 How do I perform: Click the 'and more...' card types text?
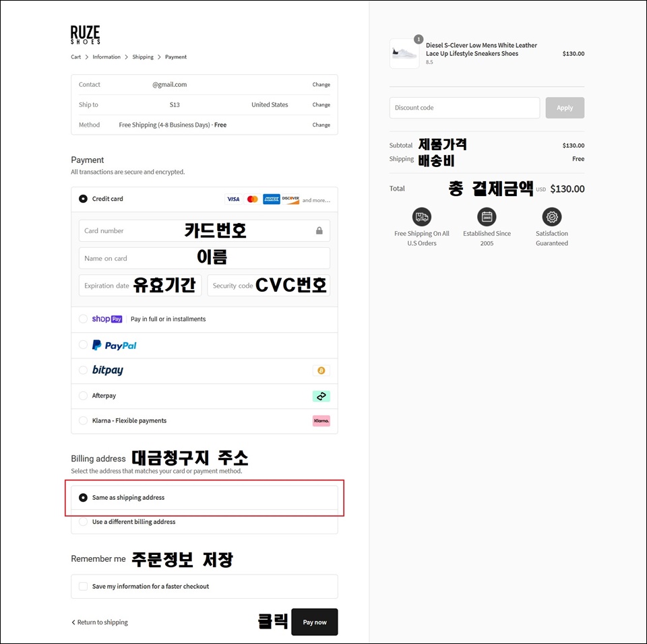pyautogui.click(x=316, y=200)
